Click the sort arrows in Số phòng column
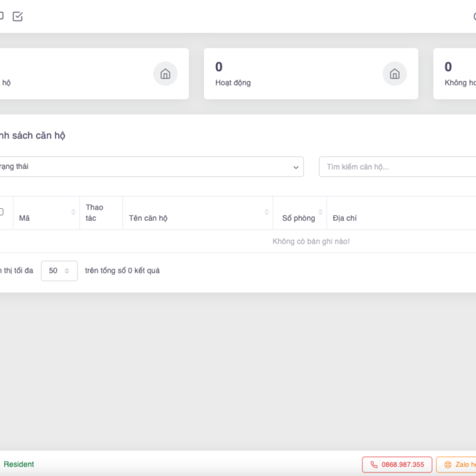Image resolution: width=476 pixels, height=476 pixels. pos(320,213)
